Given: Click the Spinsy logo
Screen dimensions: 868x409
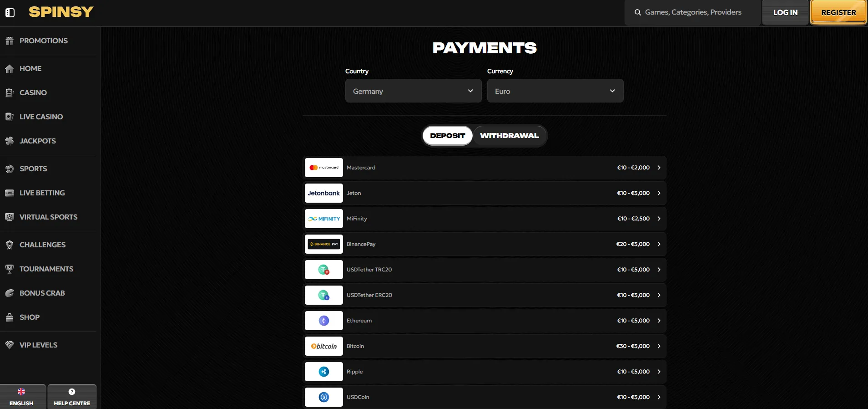Looking at the screenshot, I should pyautogui.click(x=61, y=12).
